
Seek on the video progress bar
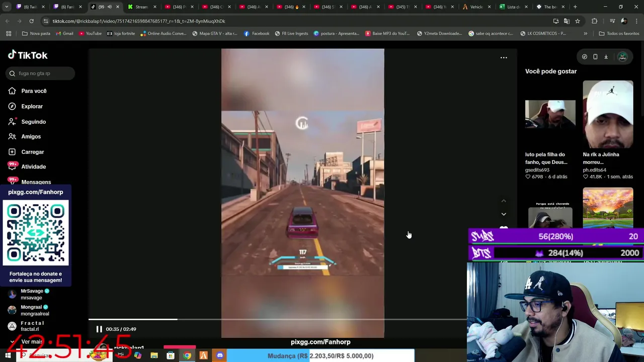pos(278,319)
